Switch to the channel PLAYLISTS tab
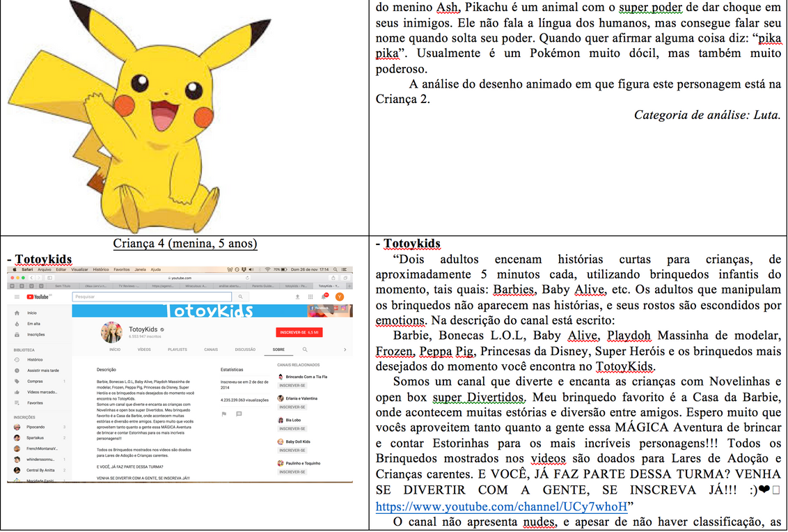Image resolution: width=788 pixels, height=532 pixels. 178,350
